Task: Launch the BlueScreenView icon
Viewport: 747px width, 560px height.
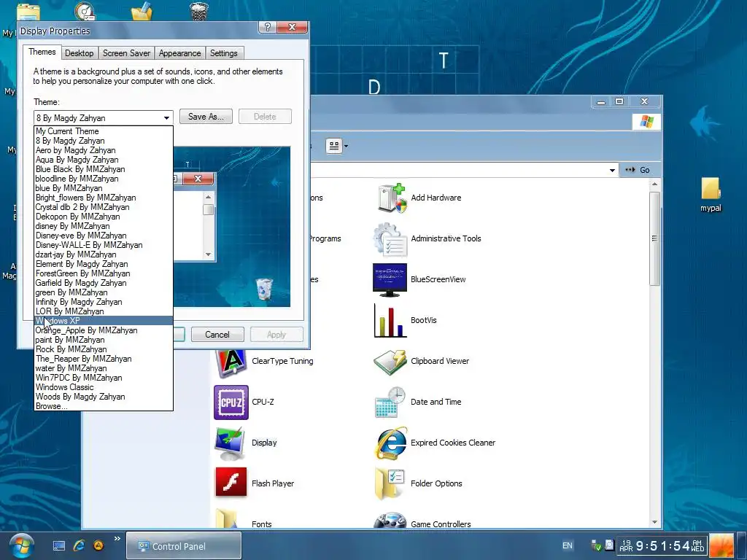Action: point(390,279)
